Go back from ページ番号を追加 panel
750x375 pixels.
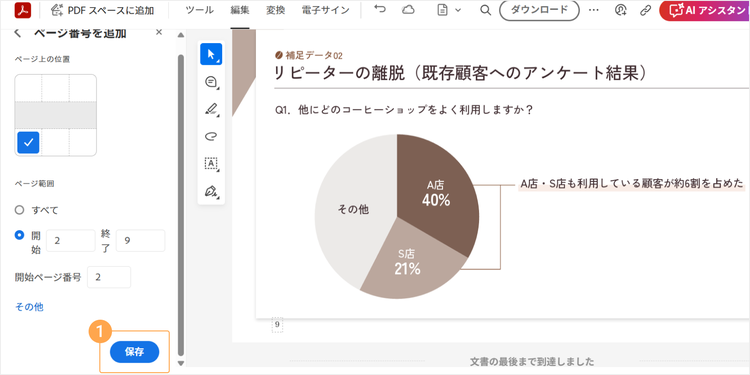click(18, 33)
